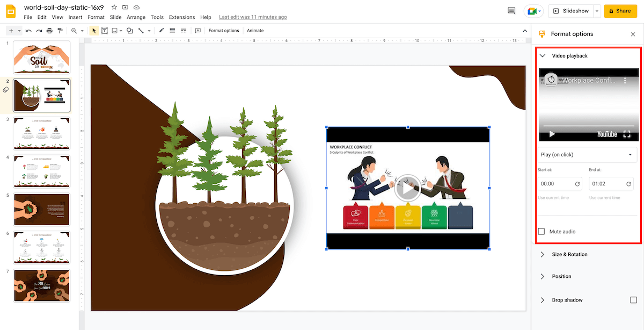Expand the Drop shadow section
This screenshot has width=644, height=330.
(543, 300)
